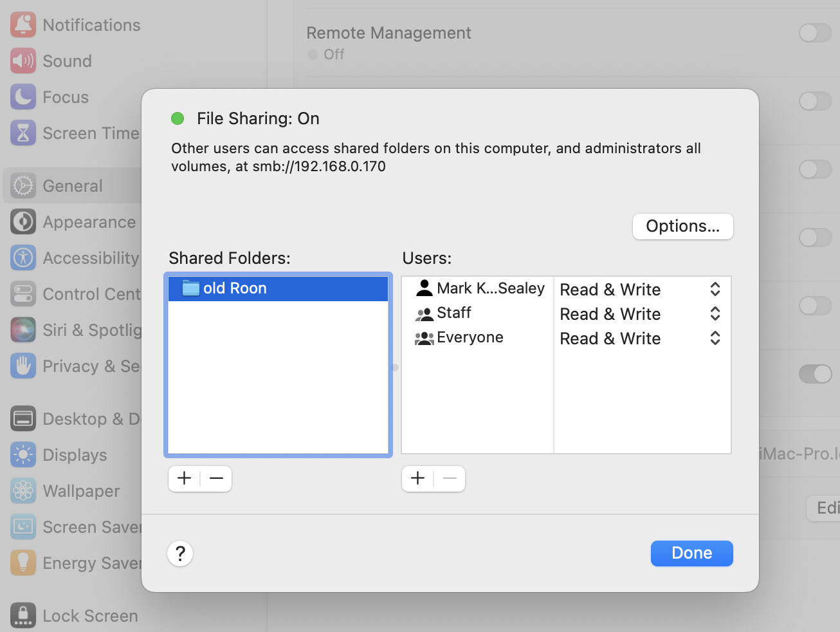Click the add user plus button
The width and height of the screenshot is (840, 632).
418,478
